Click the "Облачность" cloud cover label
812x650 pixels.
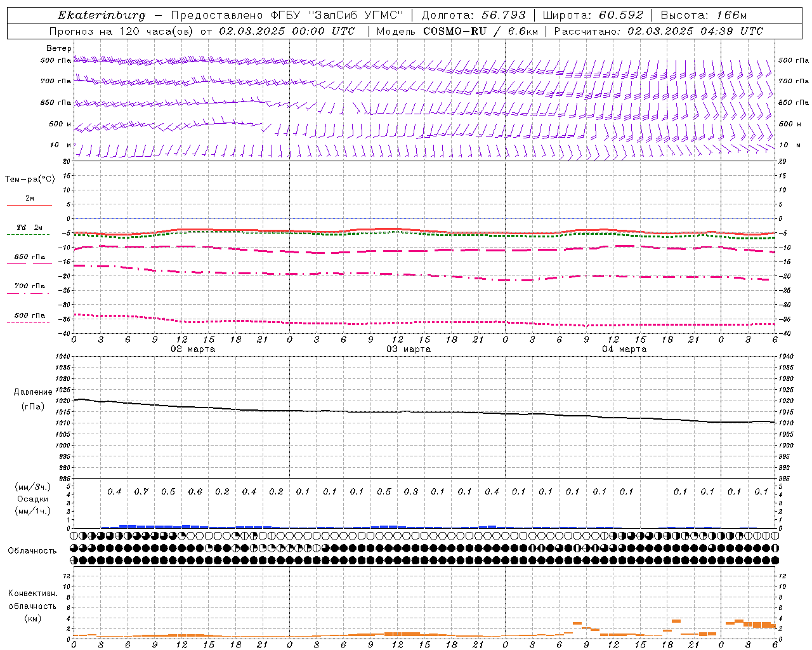32,550
